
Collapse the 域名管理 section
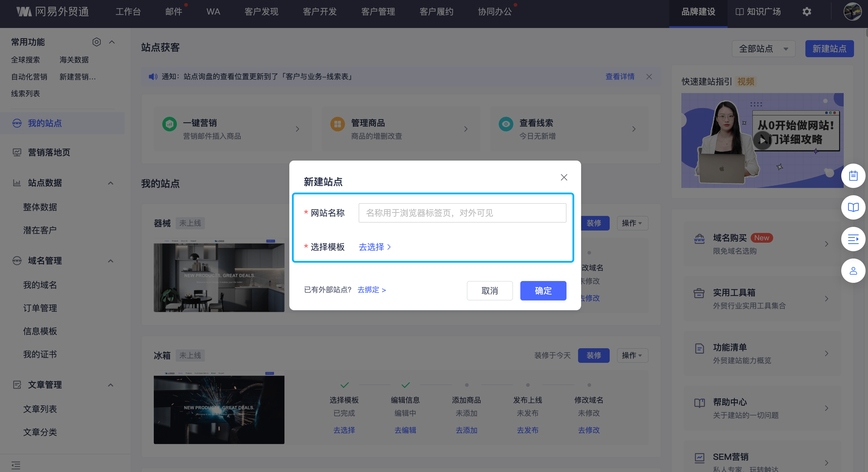click(111, 261)
